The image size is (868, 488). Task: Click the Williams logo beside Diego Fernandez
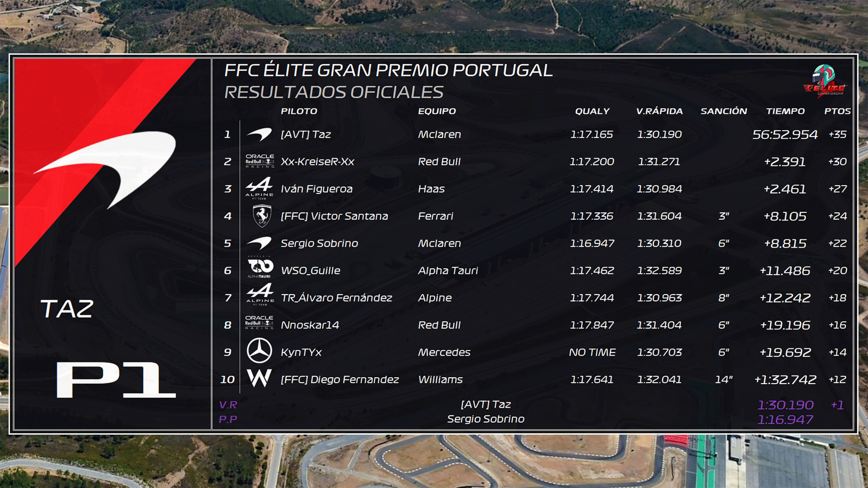259,378
